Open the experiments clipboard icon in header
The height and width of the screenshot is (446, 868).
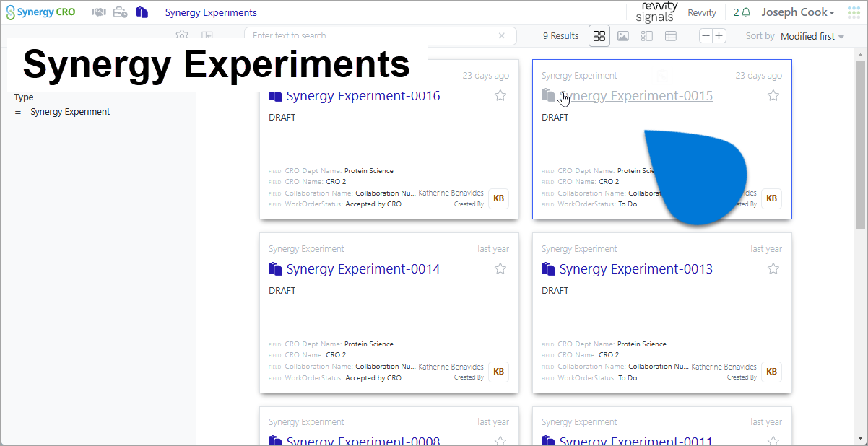pyautogui.click(x=142, y=12)
